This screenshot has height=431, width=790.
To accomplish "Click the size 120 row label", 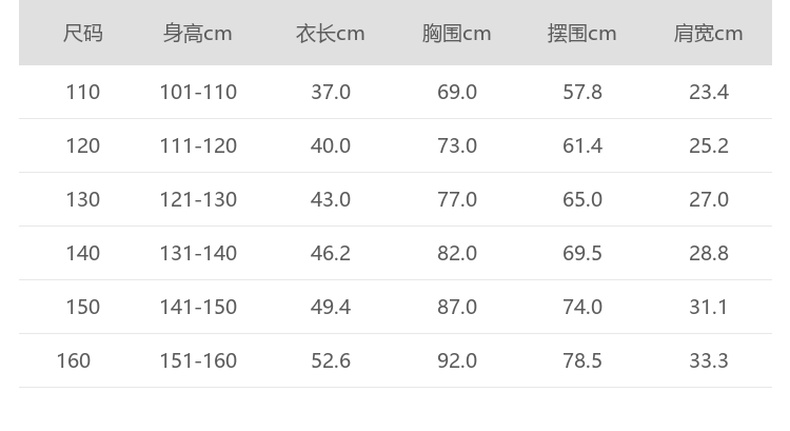I will [x=83, y=146].
